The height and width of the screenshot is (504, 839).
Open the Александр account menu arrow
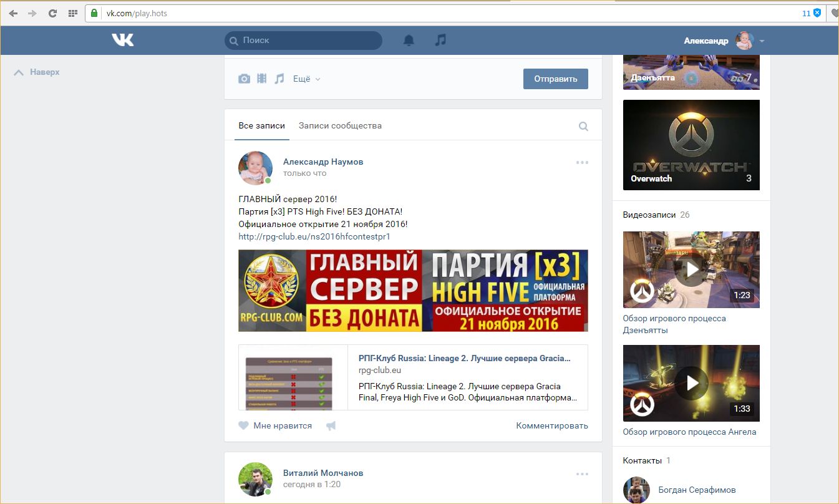pos(762,41)
